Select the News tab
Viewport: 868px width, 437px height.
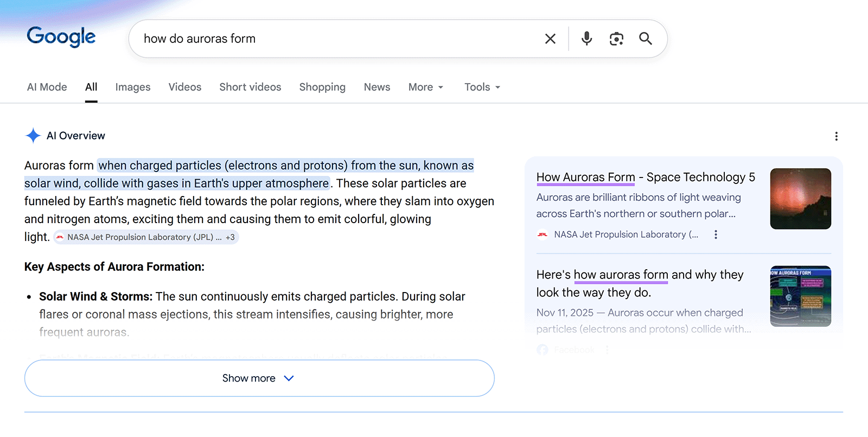377,87
